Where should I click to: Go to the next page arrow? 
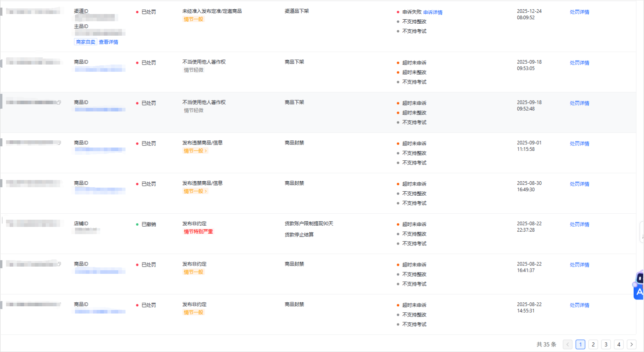pyautogui.click(x=632, y=344)
